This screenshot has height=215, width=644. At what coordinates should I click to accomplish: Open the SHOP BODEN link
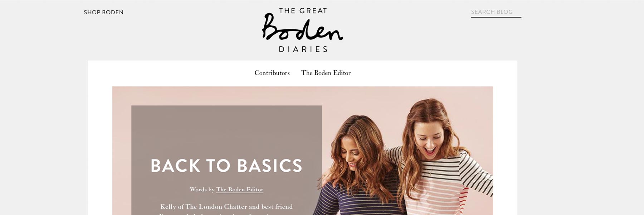coord(104,12)
